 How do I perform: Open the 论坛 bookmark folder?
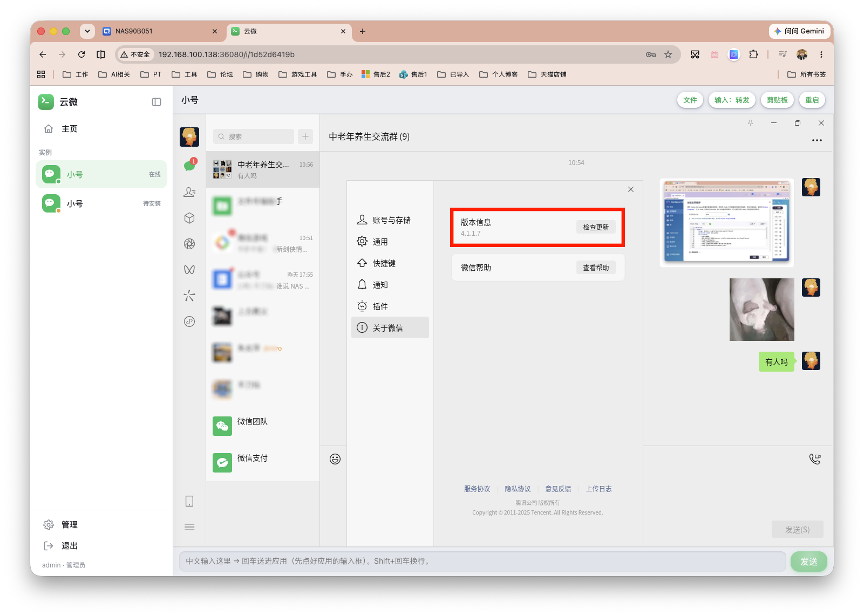[220, 74]
